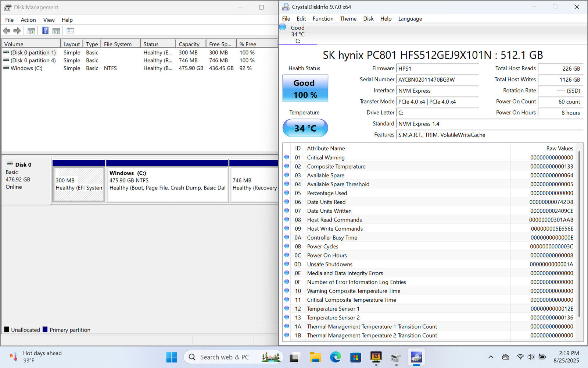Expand the hidden system tray icons chevron

(x=491, y=357)
